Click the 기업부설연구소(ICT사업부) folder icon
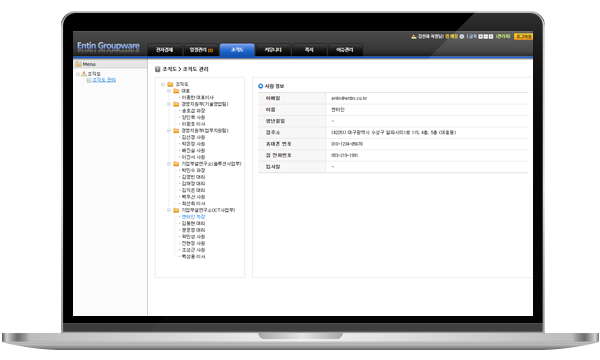The height and width of the screenshot is (360, 600). coord(176,210)
